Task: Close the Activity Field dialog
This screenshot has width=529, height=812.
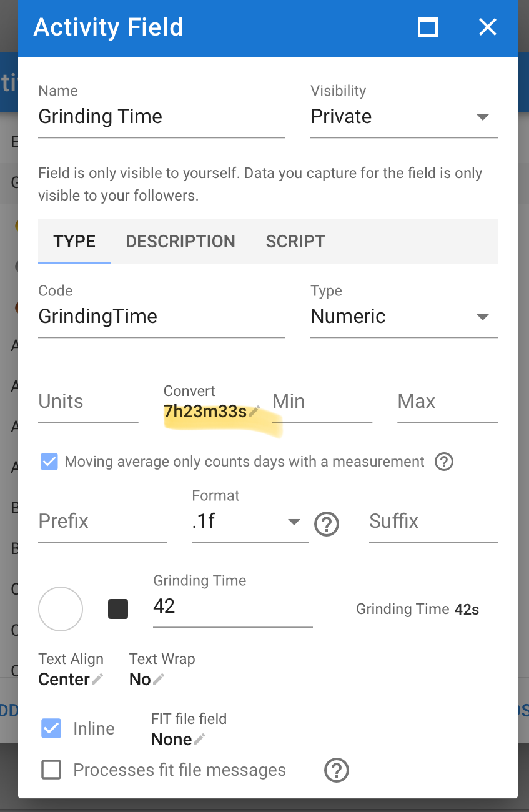Action: (x=487, y=27)
